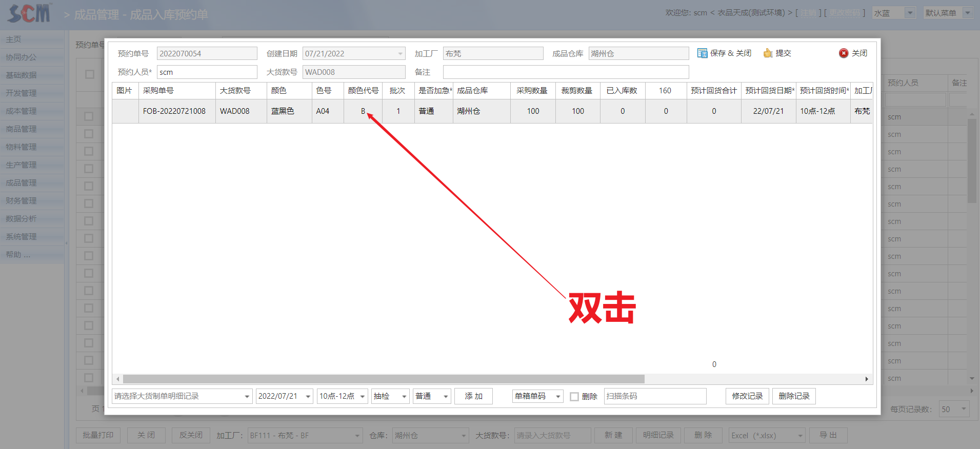Click the Save & Close (保存 & 关闭) icon
Screen dimensions: 980x449
pyautogui.click(x=702, y=53)
